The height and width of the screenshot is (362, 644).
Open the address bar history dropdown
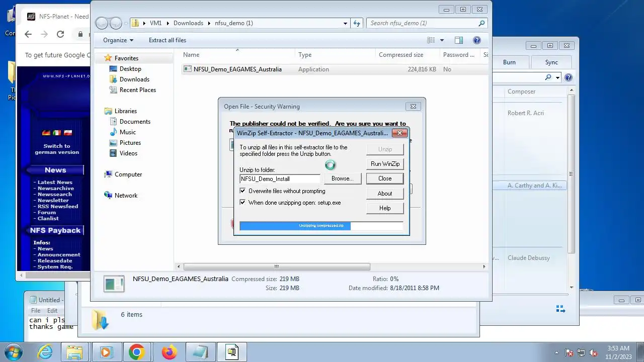point(345,23)
